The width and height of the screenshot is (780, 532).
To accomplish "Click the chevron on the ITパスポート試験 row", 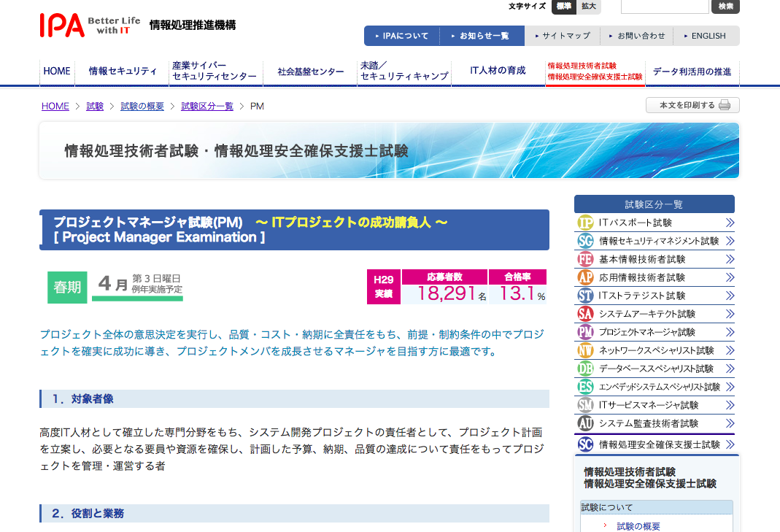I will pyautogui.click(x=730, y=223).
